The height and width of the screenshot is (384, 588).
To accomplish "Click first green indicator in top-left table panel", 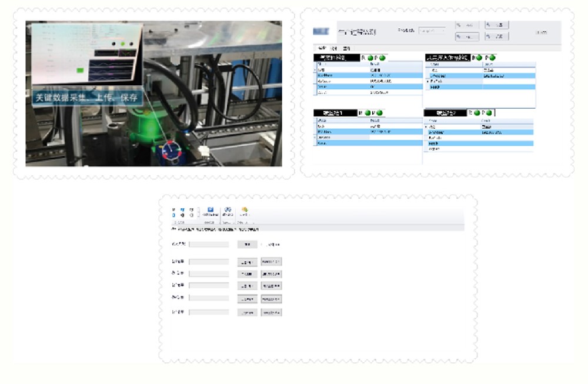I will 370,58.
